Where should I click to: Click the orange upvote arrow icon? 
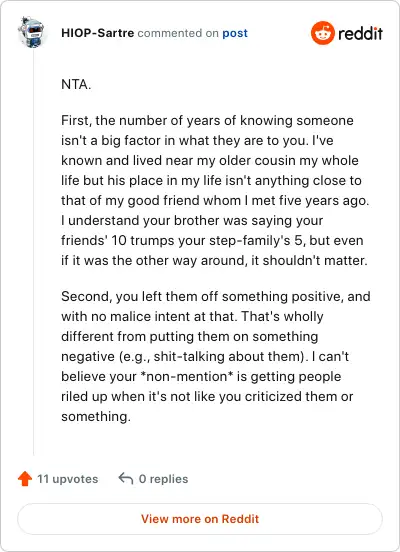tap(25, 479)
